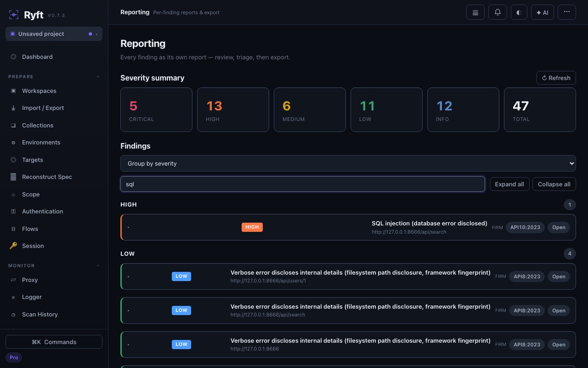Open the Authentication section

tap(54, 212)
